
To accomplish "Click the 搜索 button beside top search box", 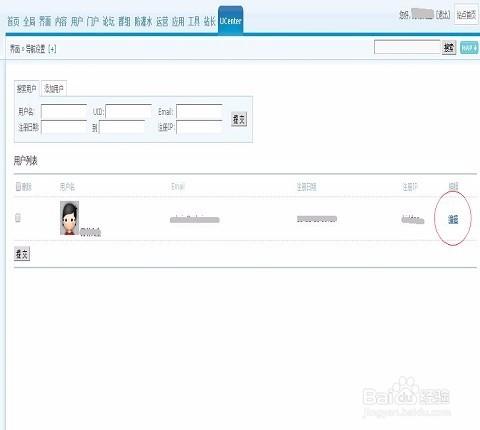I will click(449, 48).
